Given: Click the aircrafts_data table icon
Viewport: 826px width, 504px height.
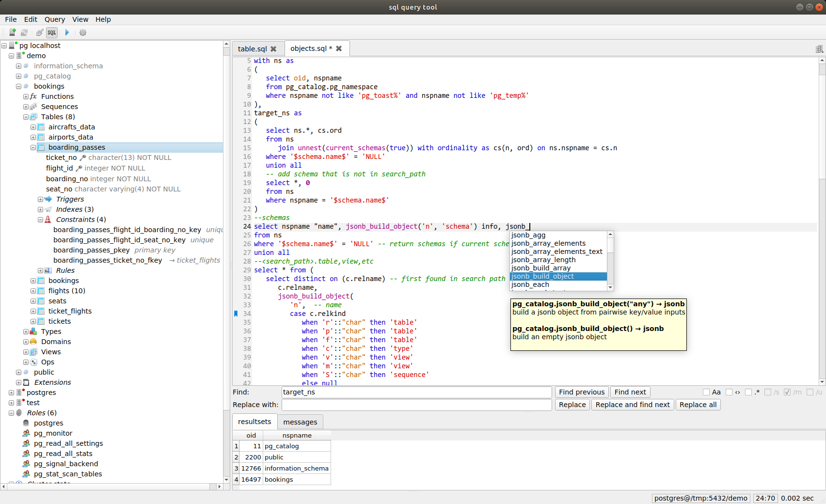Looking at the screenshot, I should pyautogui.click(x=41, y=127).
